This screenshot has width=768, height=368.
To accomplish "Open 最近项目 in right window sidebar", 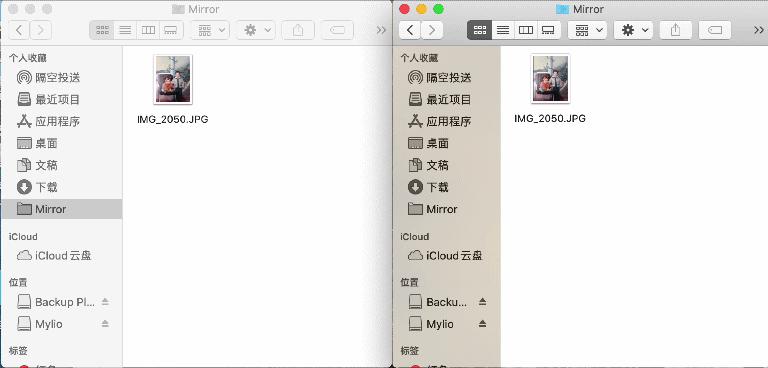I will click(x=447, y=99).
